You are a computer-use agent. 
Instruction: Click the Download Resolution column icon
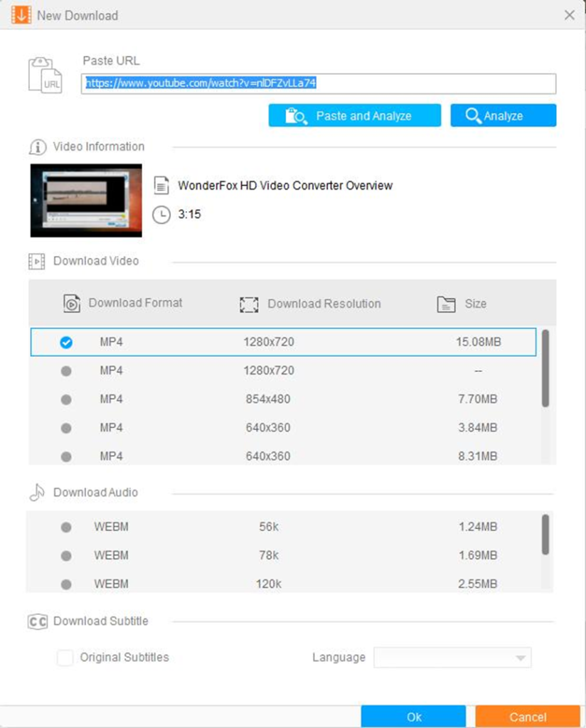click(x=249, y=304)
